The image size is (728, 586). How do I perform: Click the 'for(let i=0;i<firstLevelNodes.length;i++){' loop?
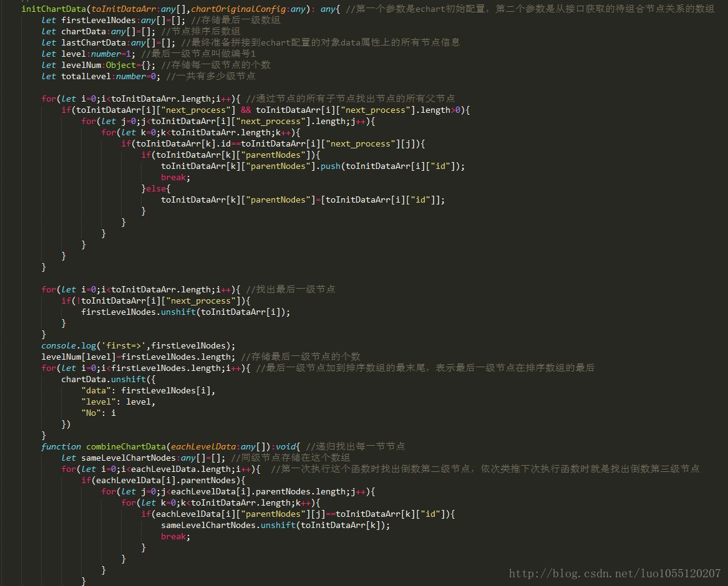click(146, 368)
